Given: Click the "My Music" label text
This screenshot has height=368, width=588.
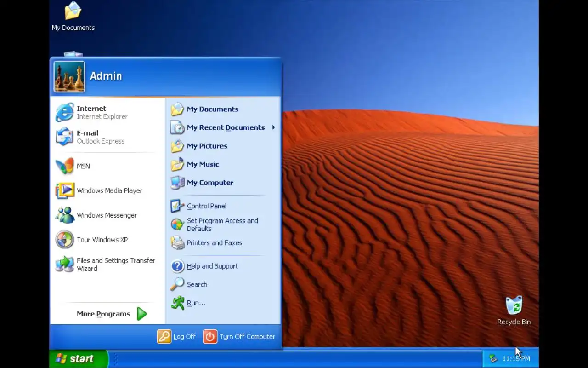Looking at the screenshot, I should tap(203, 164).
